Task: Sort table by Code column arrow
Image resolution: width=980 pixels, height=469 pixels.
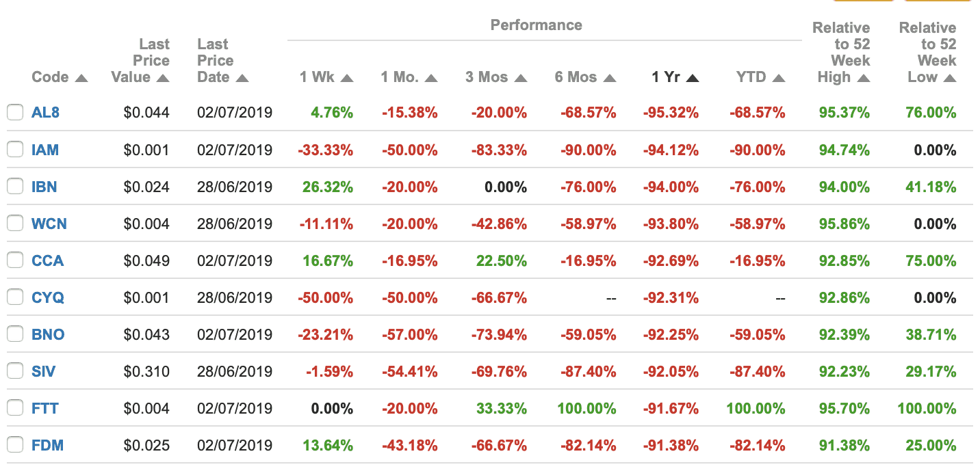Action: tap(81, 79)
